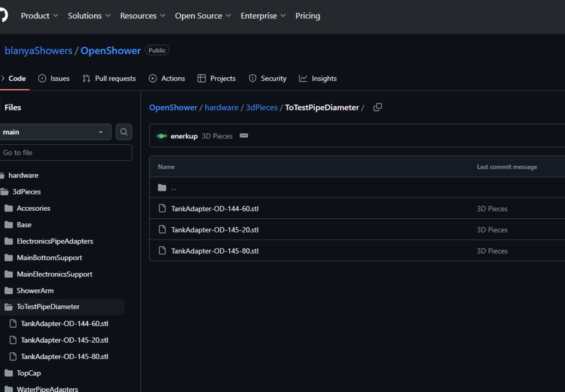Click the Go to file input
Image resolution: width=565 pixels, height=392 pixels.
pyautogui.click(x=66, y=153)
